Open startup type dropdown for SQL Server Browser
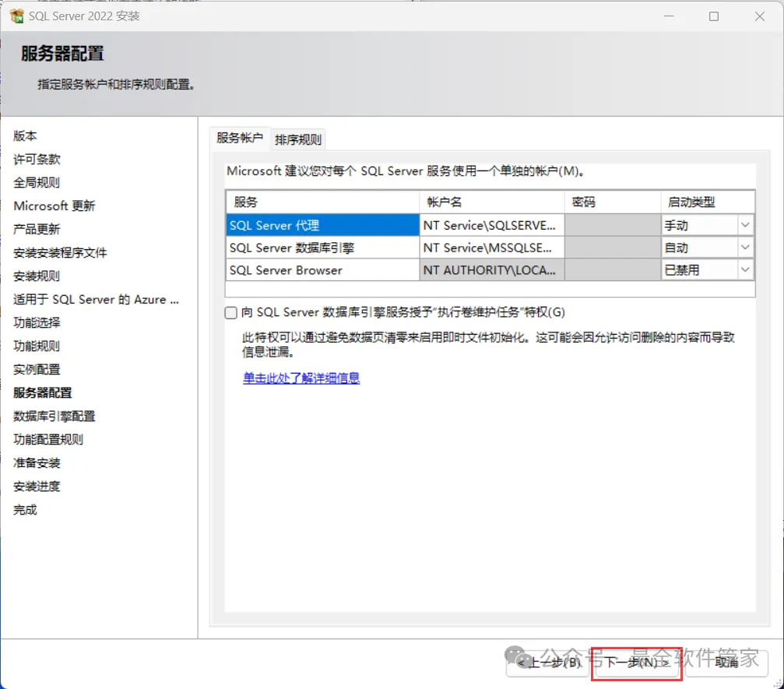 point(744,270)
